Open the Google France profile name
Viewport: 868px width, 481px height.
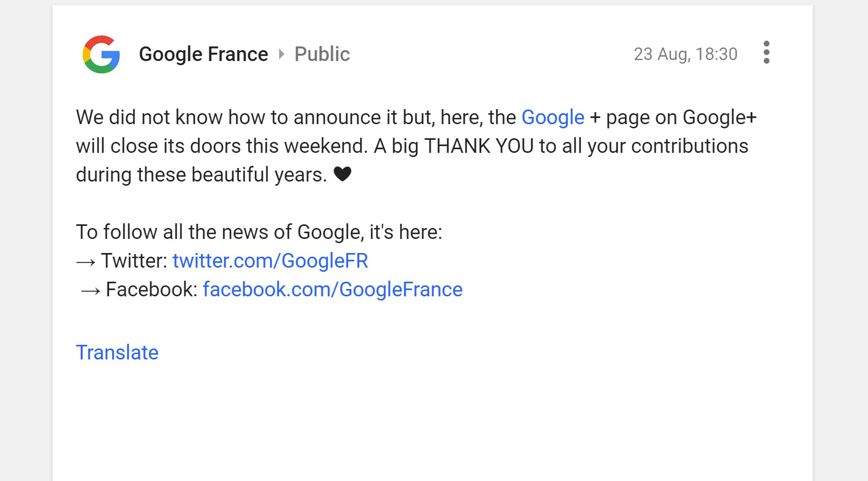[203, 54]
